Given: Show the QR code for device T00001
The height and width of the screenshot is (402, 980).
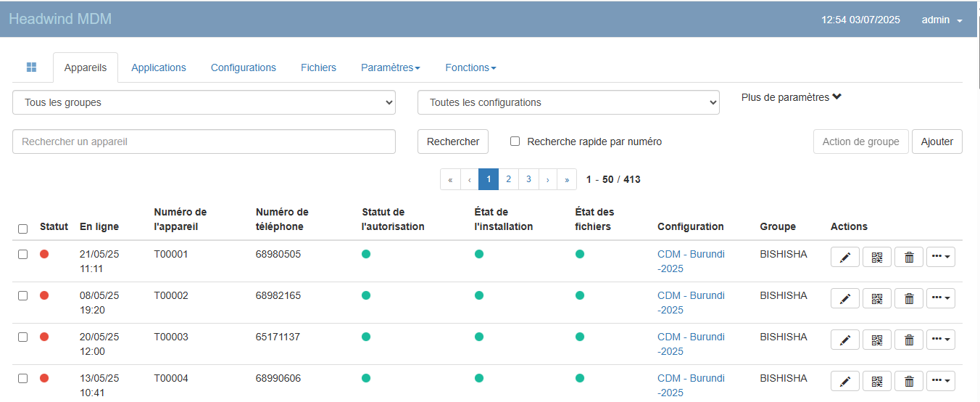Looking at the screenshot, I should click(876, 258).
